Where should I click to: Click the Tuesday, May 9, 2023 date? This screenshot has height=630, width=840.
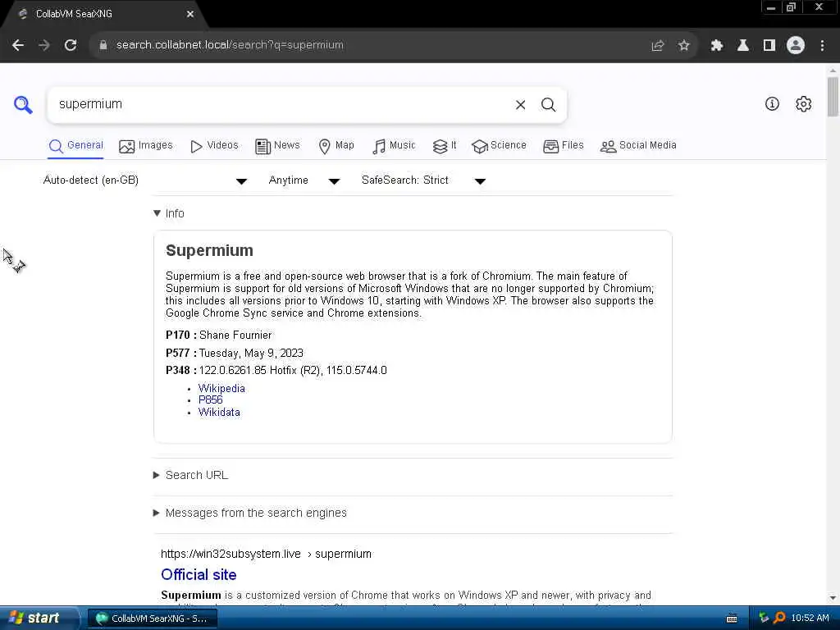tap(251, 354)
